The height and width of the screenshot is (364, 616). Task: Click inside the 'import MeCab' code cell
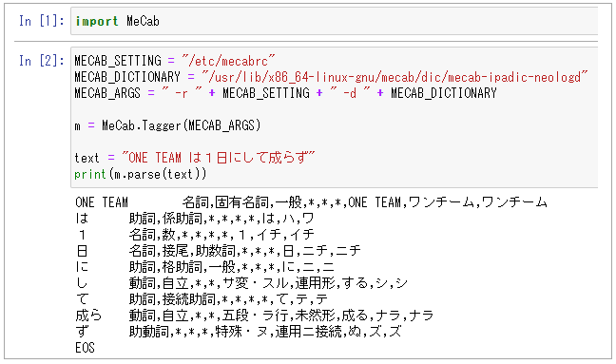pyautogui.click(x=334, y=21)
